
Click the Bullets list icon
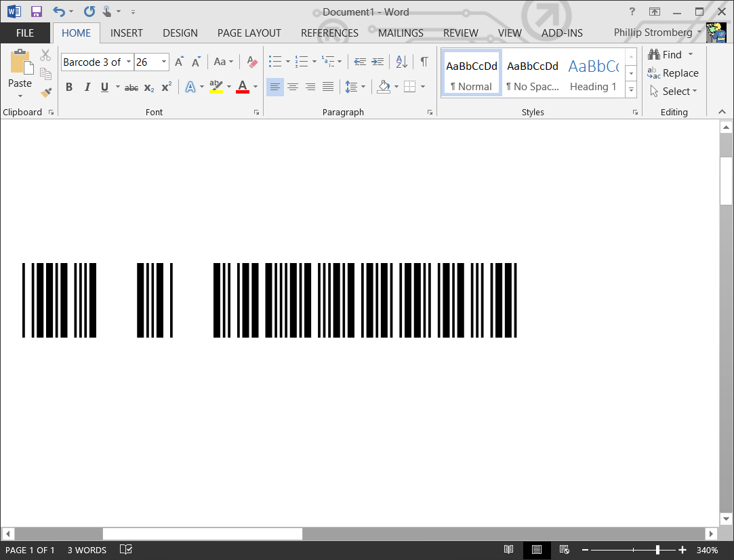tap(275, 62)
